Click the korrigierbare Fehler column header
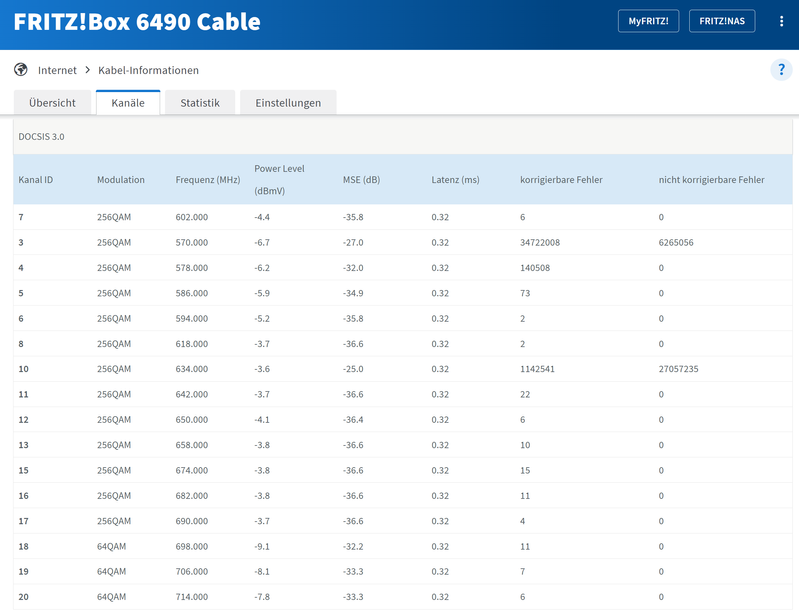The image size is (799, 615). pyautogui.click(x=575, y=180)
